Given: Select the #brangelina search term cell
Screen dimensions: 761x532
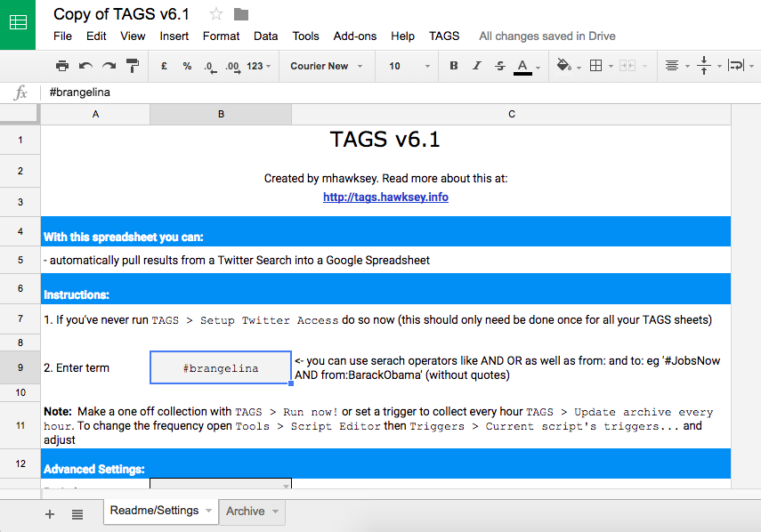Looking at the screenshot, I should pos(221,367).
